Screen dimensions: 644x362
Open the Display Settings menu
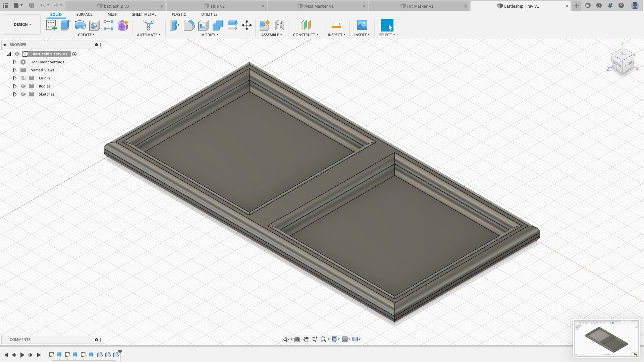point(335,339)
